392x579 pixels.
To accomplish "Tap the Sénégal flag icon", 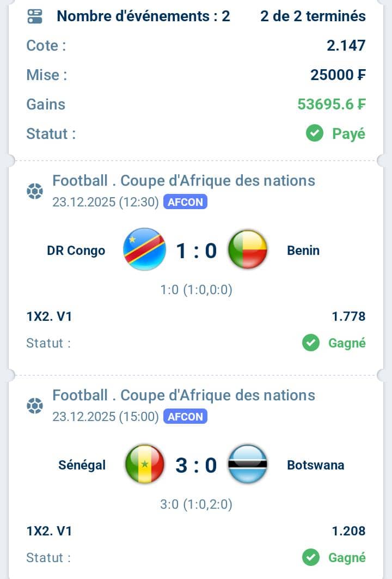I will pos(144,465).
